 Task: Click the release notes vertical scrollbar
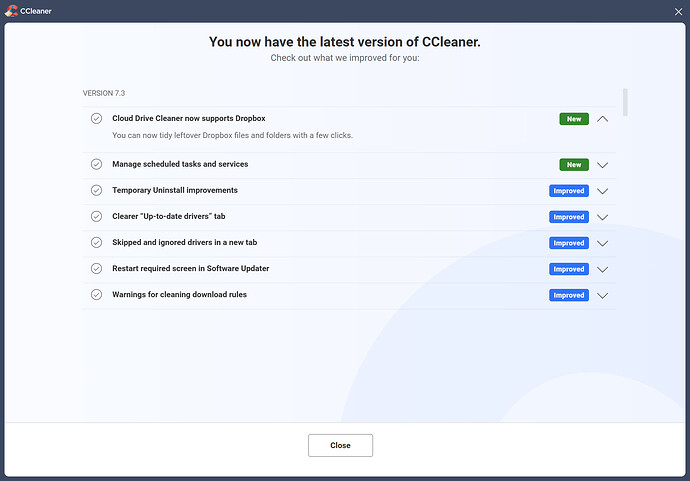point(626,103)
